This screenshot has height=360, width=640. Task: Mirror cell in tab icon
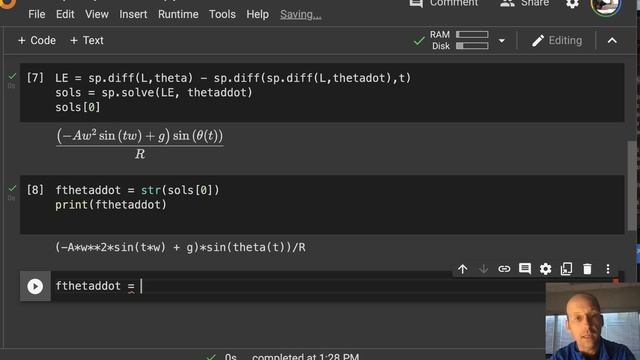567,269
